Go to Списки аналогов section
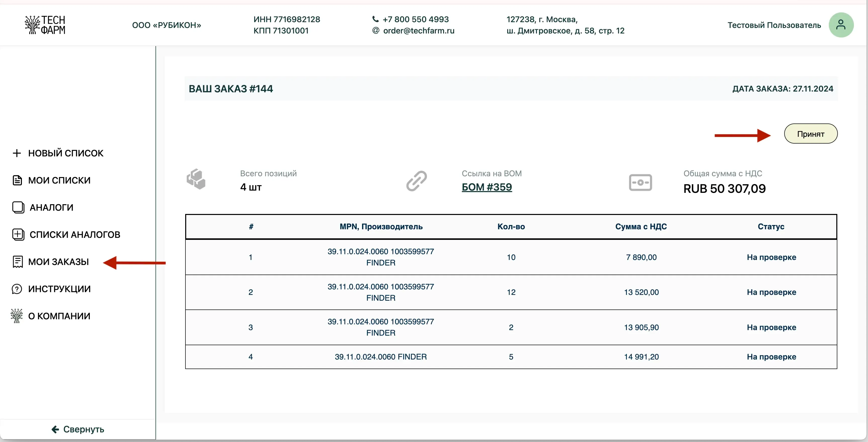868x442 pixels. (x=75, y=235)
